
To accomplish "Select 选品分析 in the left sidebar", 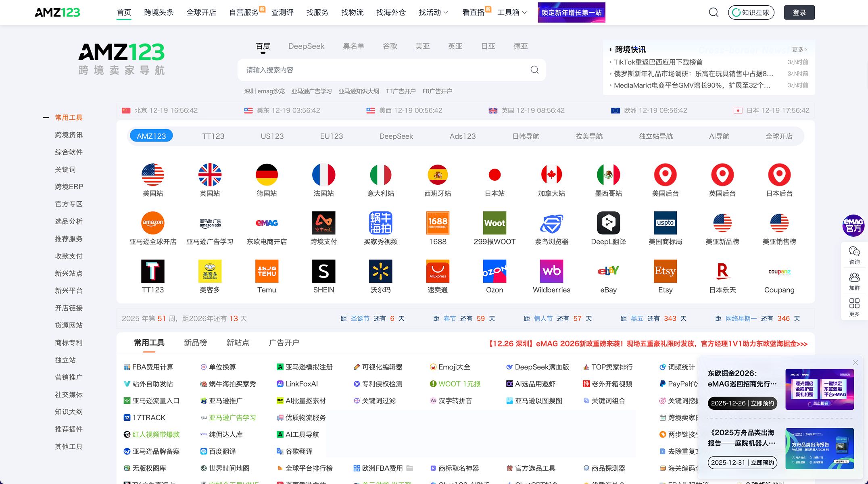I will coord(69,221).
